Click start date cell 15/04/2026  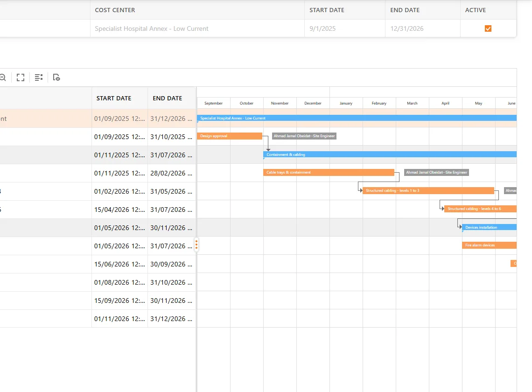pyautogui.click(x=119, y=210)
